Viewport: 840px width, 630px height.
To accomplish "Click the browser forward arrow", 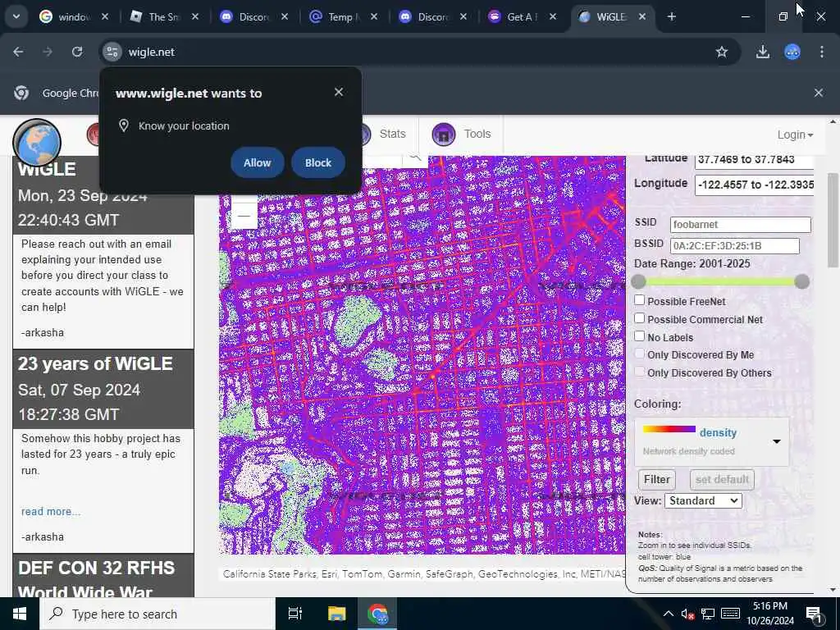I will pyautogui.click(x=48, y=52).
